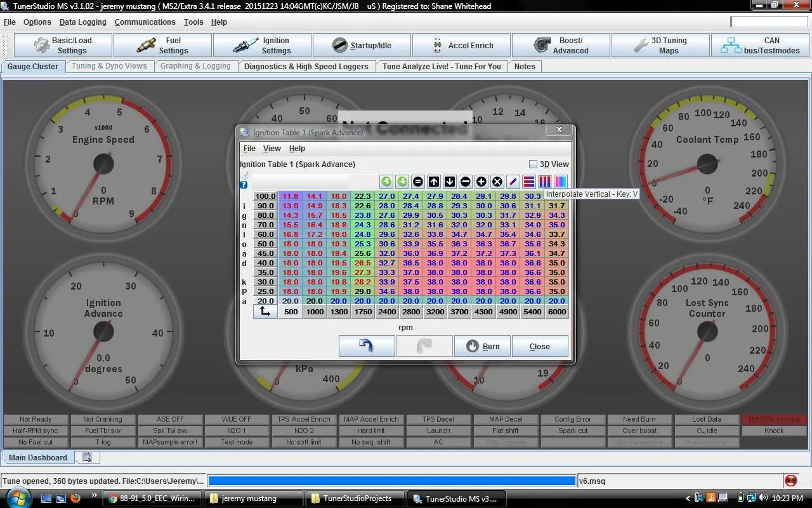Image resolution: width=812 pixels, height=508 pixels.
Task: Expand hidden quick launch items chevron
Action: 95,495
